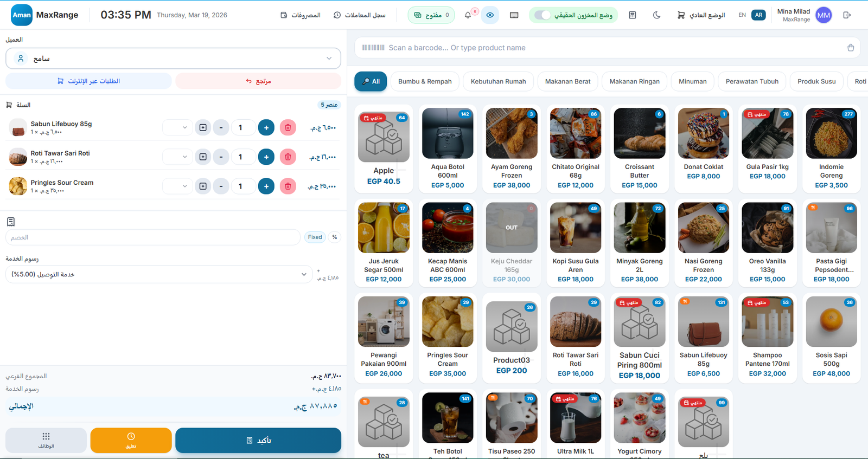Click the logout icon beside the avatar
This screenshot has width=868, height=459.
coord(847,15)
